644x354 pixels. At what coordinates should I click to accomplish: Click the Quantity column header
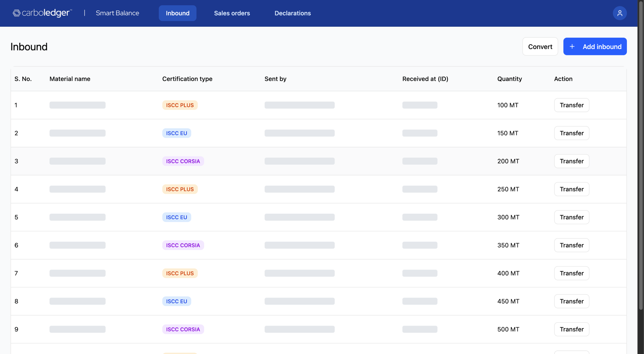[509, 79]
